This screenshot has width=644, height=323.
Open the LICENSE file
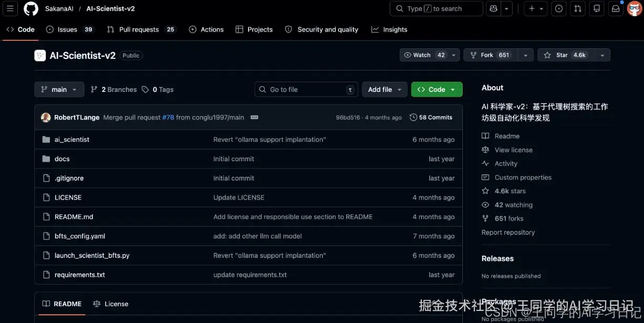pyautogui.click(x=68, y=197)
